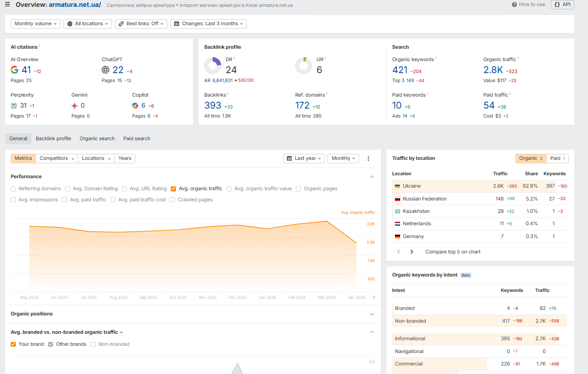The height and width of the screenshot is (374, 588).
Task: Click Ukraine row in location table
Action: click(x=480, y=186)
